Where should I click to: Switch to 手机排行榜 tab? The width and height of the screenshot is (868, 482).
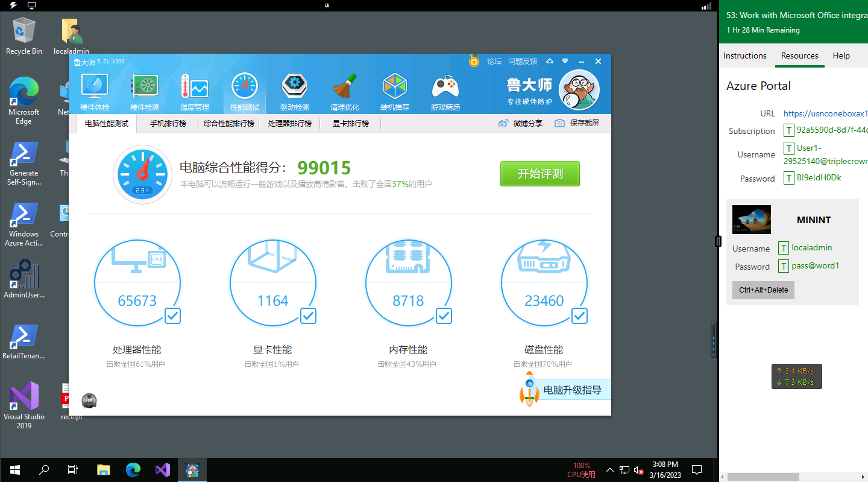(168, 124)
